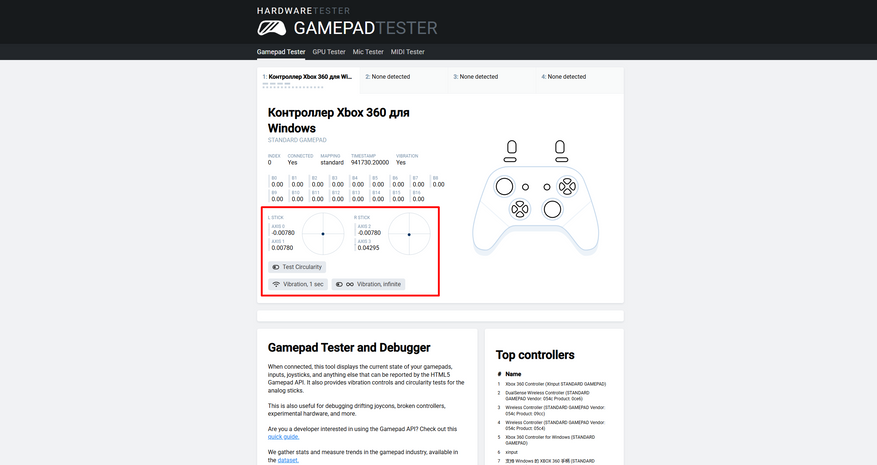Click the small Back button on gamepad diagram
Viewport: 877px width, 465px height.
525,187
